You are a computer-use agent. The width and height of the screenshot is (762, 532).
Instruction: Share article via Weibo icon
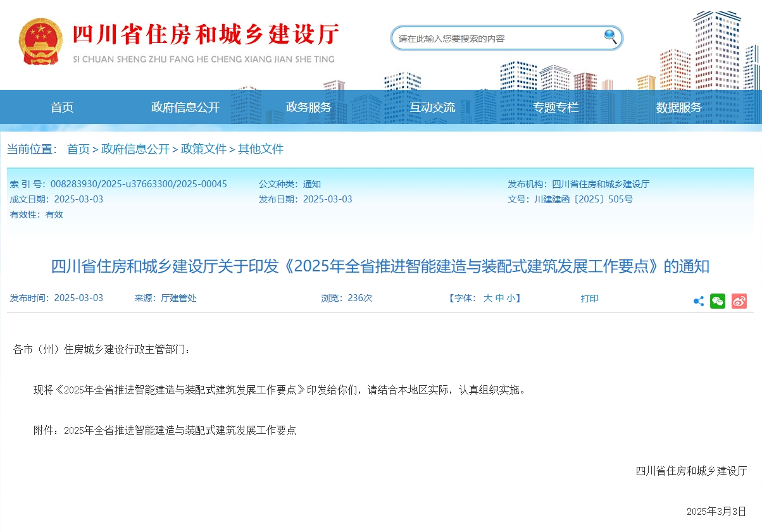(x=739, y=301)
